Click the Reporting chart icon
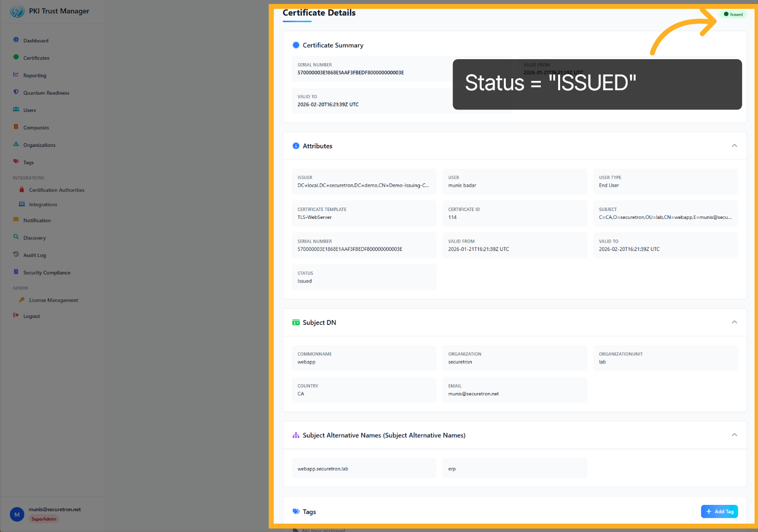Viewport: 758px width, 532px height. point(16,75)
